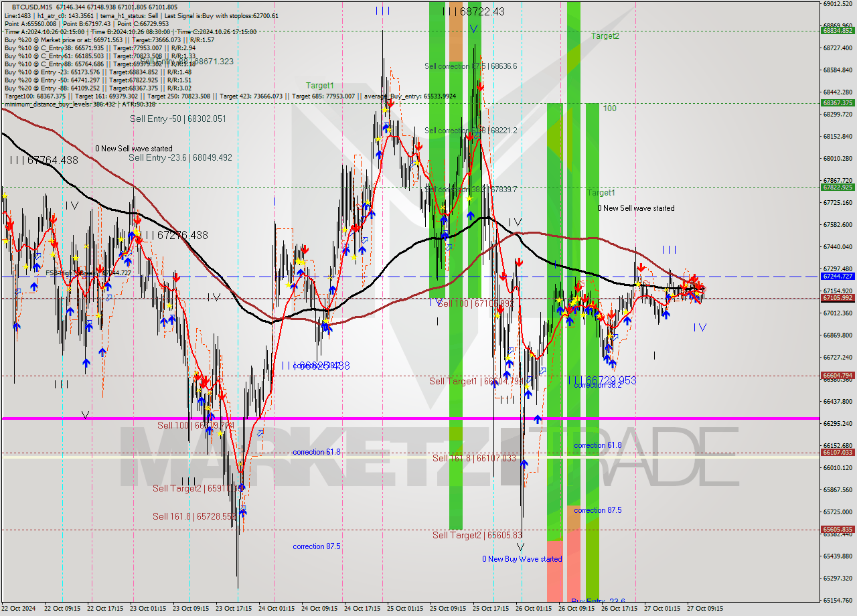Click the green 67822.925 price tag

pyautogui.click(x=838, y=187)
